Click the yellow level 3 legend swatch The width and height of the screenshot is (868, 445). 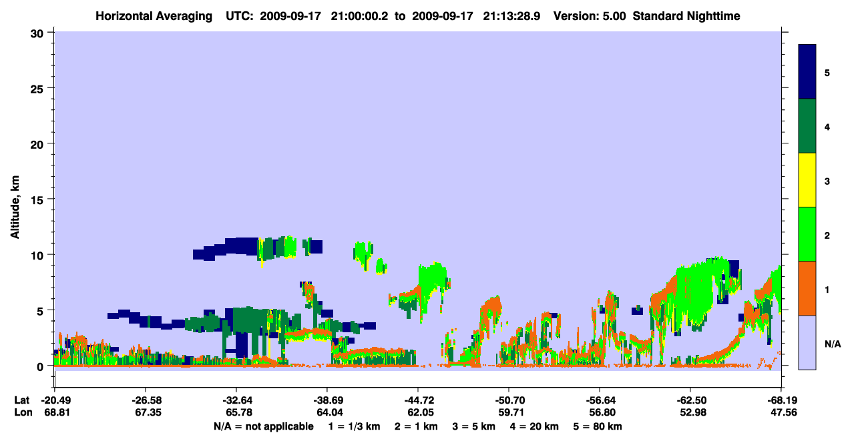click(x=807, y=180)
